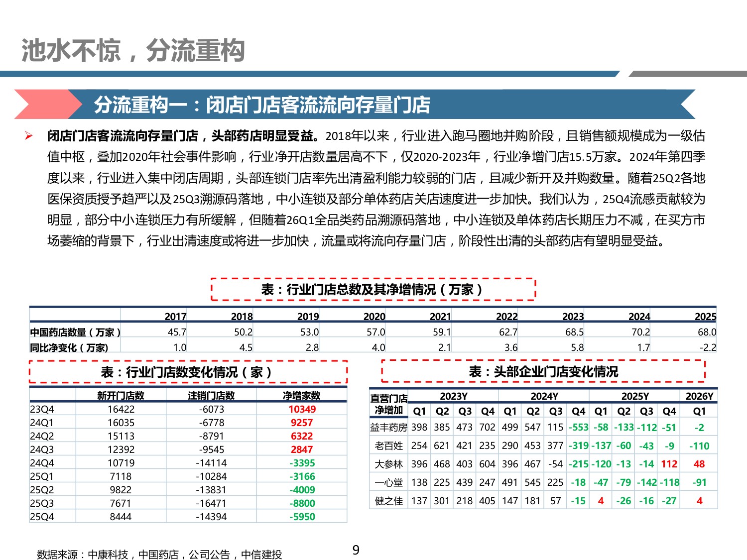Click the 545 value in 一心堂 row
The height and width of the screenshot is (560, 747).
pos(532,482)
